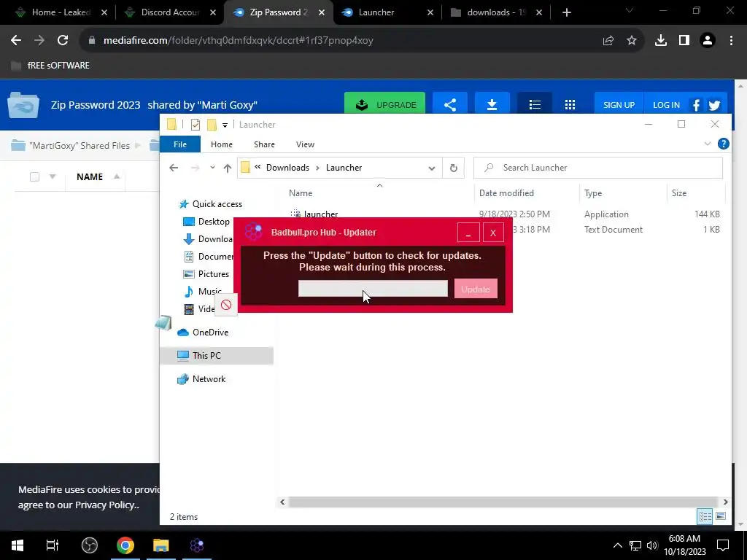Switch to Discord Account browser tab
Screen dimensions: 747x560
170,12
